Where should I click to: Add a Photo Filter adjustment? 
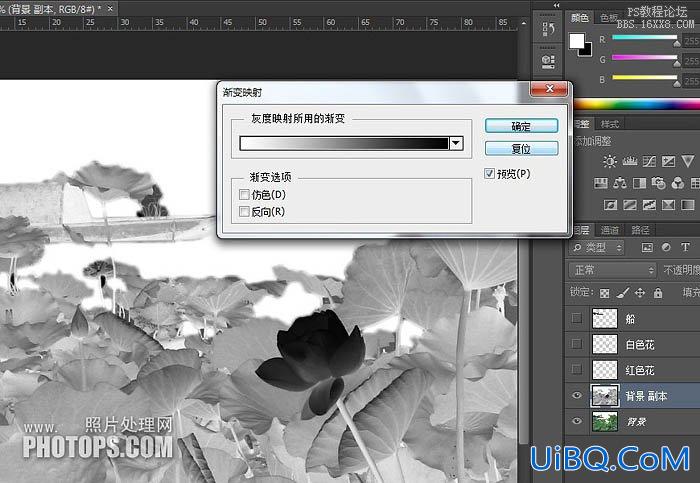point(658,183)
